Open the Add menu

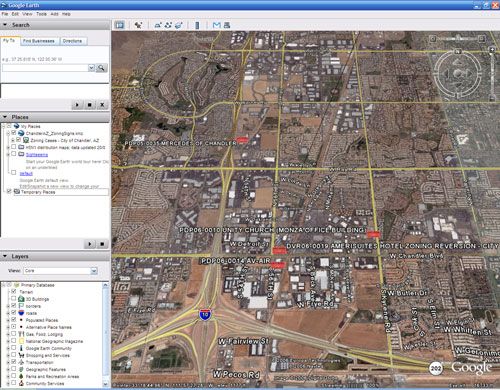55,14
